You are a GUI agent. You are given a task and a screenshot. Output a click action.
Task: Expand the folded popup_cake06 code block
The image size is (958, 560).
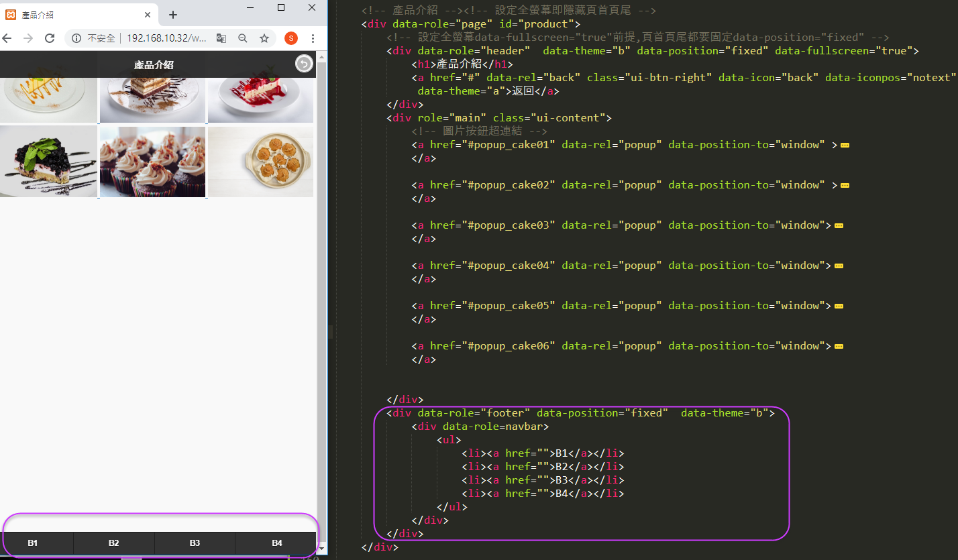(x=838, y=346)
